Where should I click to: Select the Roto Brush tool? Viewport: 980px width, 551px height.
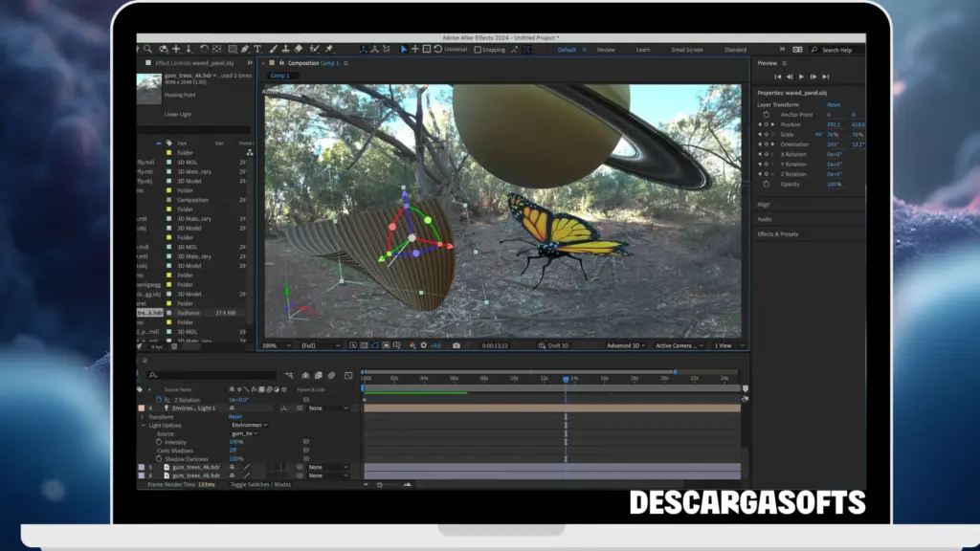pos(314,48)
